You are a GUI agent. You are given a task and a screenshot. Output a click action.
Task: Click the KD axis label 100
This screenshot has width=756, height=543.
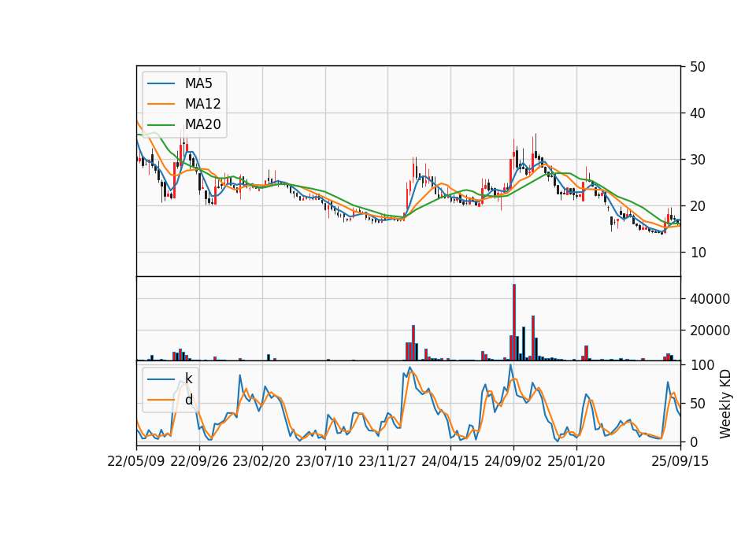pos(702,365)
